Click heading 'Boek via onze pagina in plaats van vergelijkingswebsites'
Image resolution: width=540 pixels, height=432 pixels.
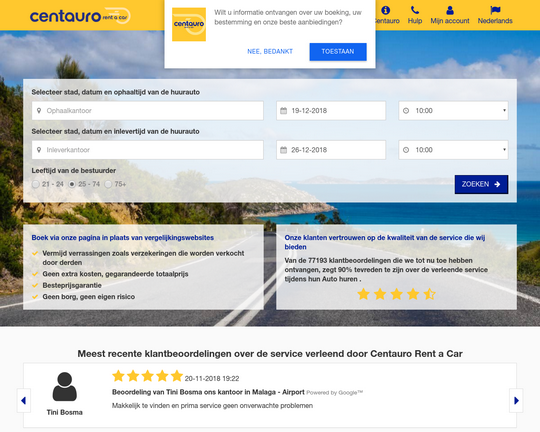pos(123,238)
